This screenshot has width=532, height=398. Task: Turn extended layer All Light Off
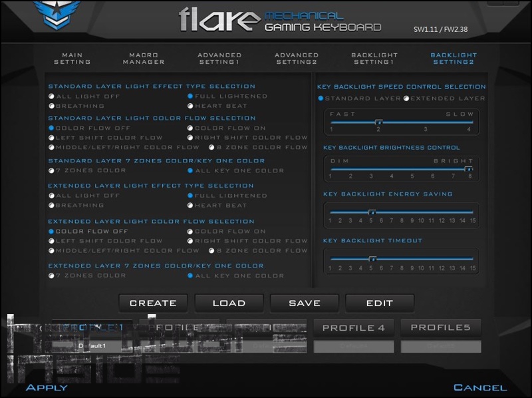[52, 196]
